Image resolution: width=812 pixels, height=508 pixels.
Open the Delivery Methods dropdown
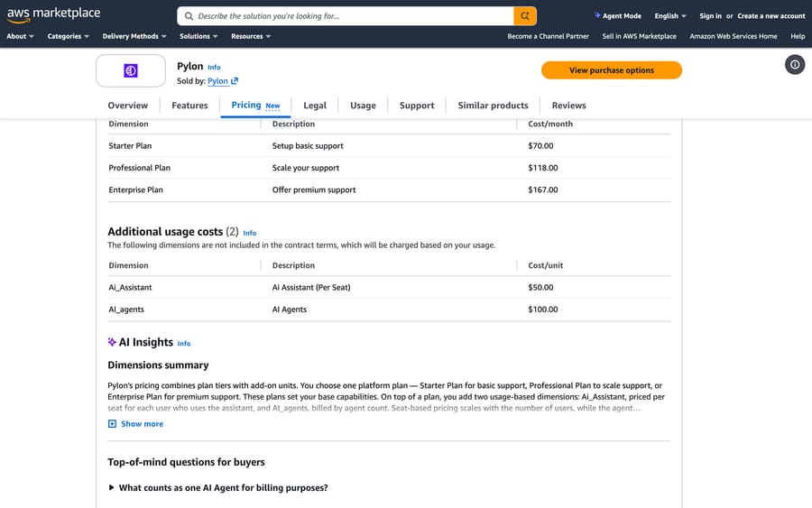click(x=134, y=36)
